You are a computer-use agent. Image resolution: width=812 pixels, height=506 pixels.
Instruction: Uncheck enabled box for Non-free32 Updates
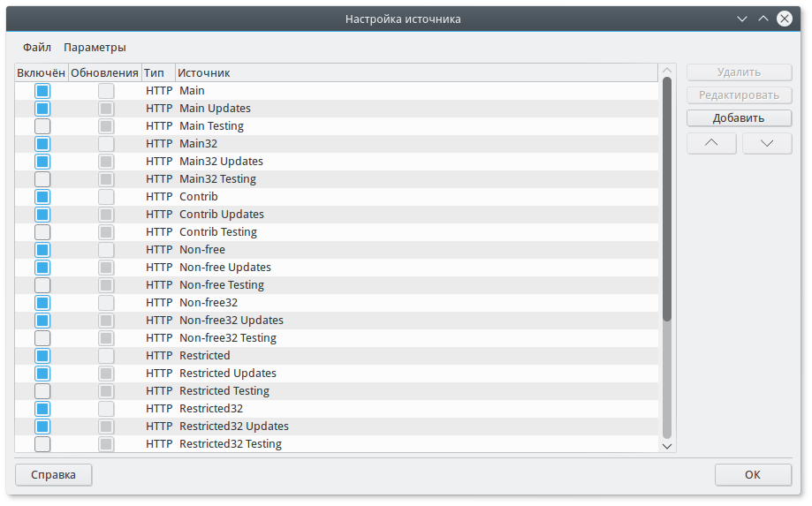(x=42, y=321)
